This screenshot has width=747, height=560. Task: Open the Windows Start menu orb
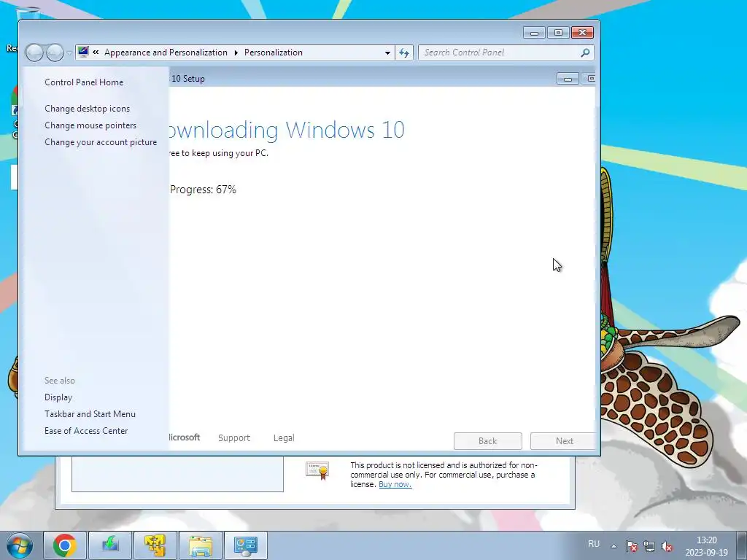tap(20, 545)
